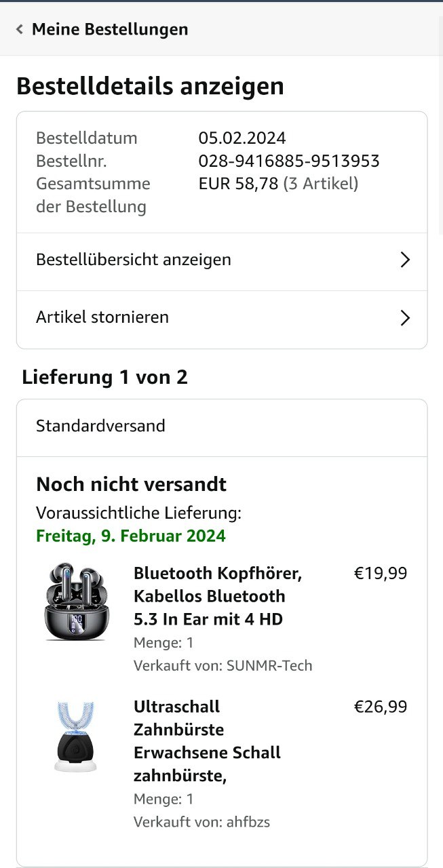Select the order number 028-9416885-9513953
Image resolution: width=443 pixels, height=868 pixels.
coord(289,161)
